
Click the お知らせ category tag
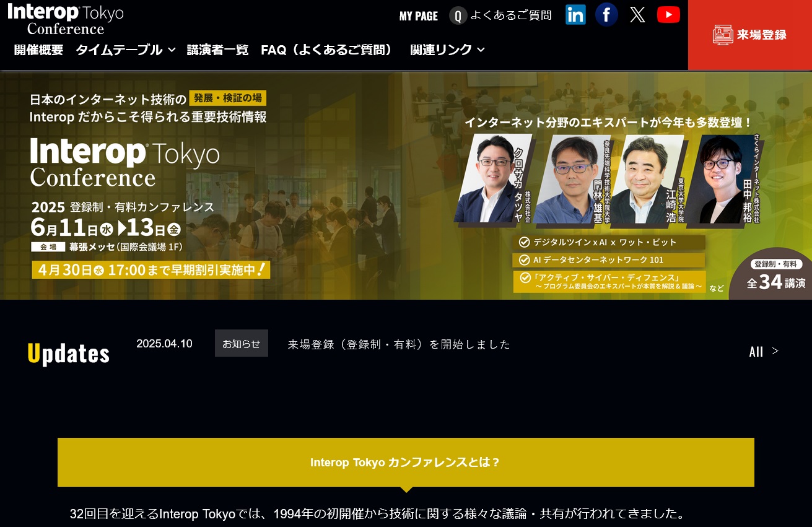pyautogui.click(x=241, y=344)
